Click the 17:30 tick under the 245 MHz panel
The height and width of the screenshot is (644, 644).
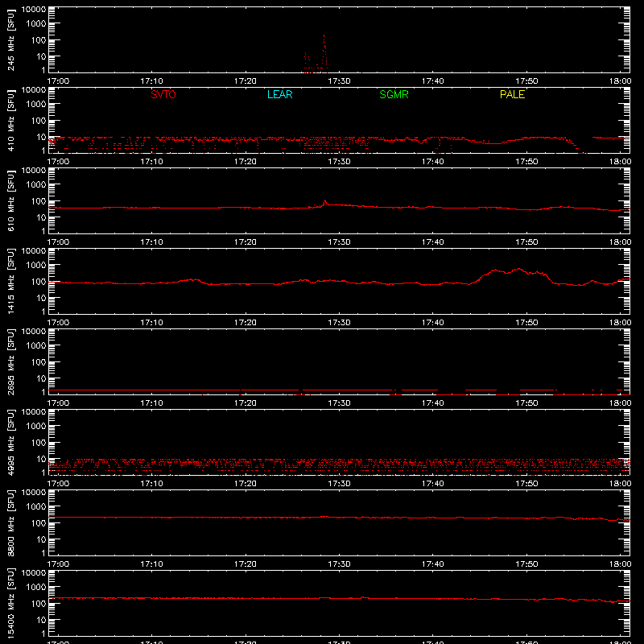339,81
